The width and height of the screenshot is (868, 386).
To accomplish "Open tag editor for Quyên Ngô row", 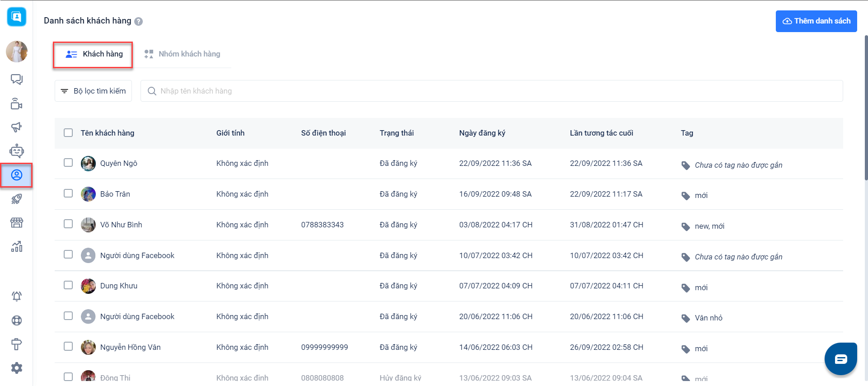I will (x=685, y=165).
